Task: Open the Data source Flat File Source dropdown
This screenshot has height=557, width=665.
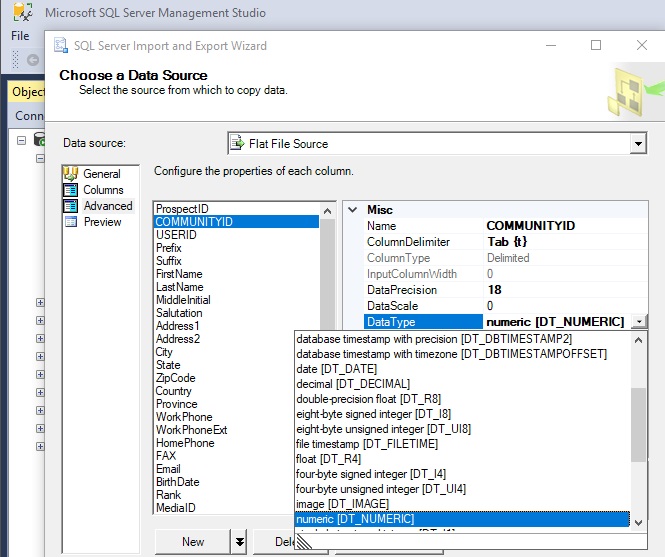Action: (638, 144)
